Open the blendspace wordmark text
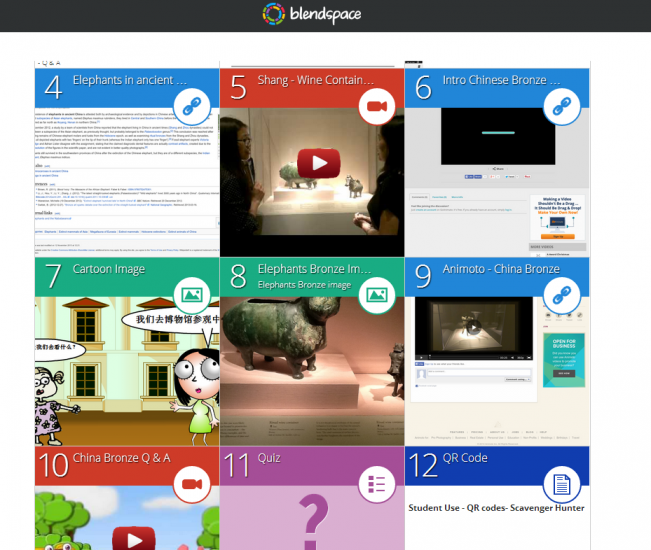Image resolution: width=651 pixels, height=550 pixels. [326, 15]
